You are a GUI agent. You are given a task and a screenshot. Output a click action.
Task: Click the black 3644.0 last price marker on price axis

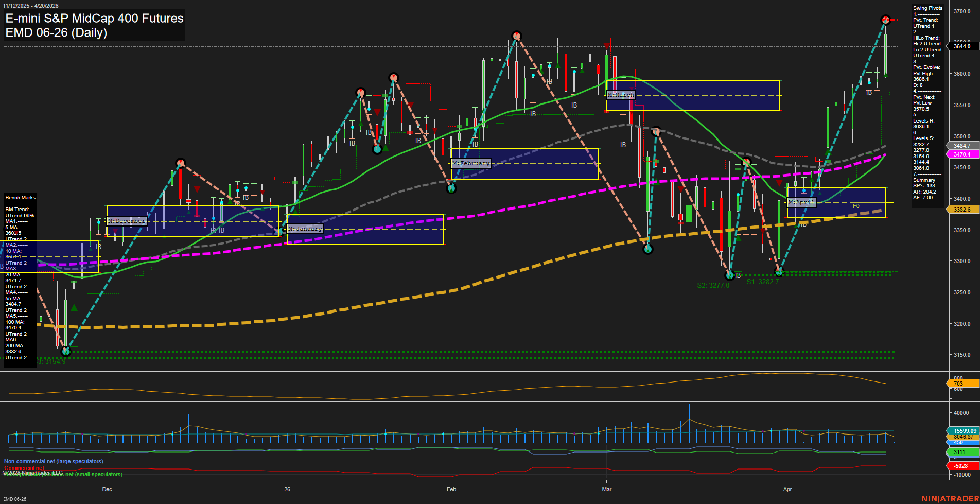point(962,46)
